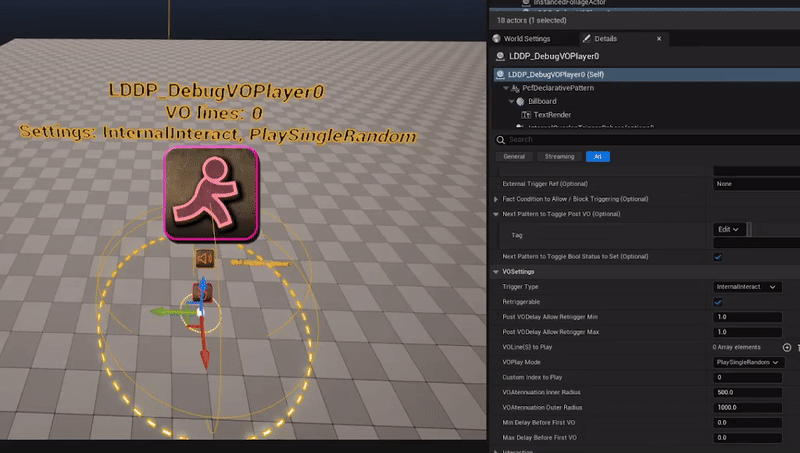The width and height of the screenshot is (800, 453).
Task: Close the Details tab
Action: (x=659, y=39)
